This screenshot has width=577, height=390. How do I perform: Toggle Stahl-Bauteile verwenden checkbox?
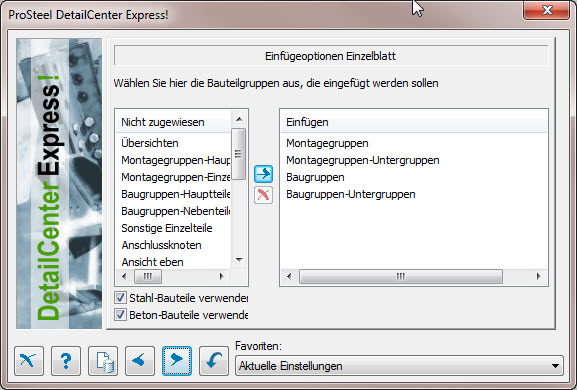120,298
